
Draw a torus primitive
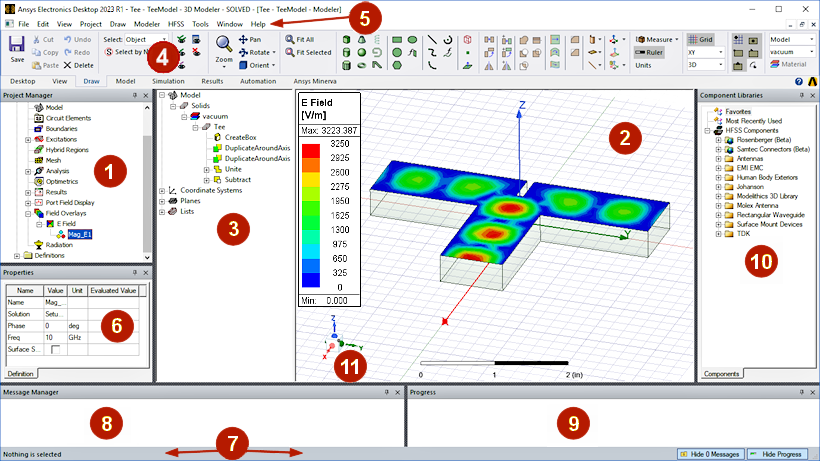361,65
